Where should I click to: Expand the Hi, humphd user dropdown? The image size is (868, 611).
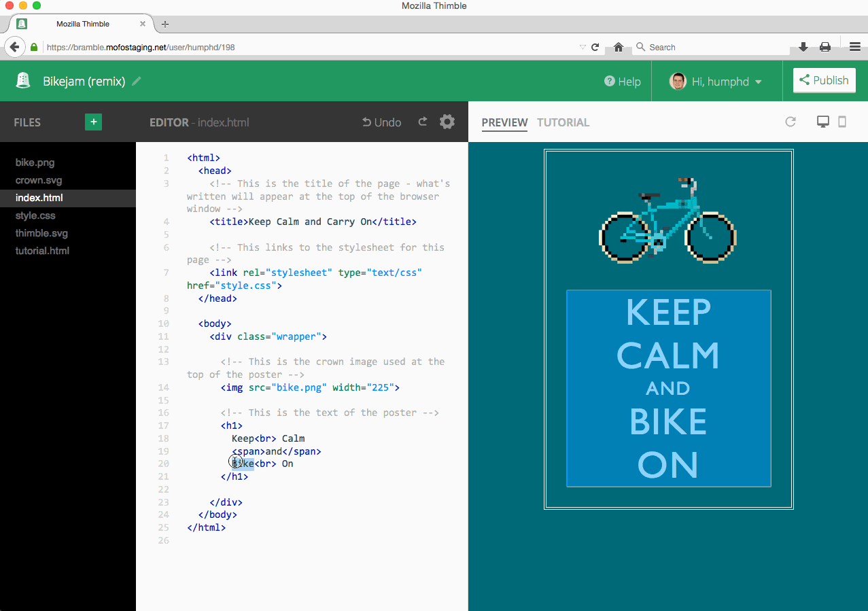(758, 82)
